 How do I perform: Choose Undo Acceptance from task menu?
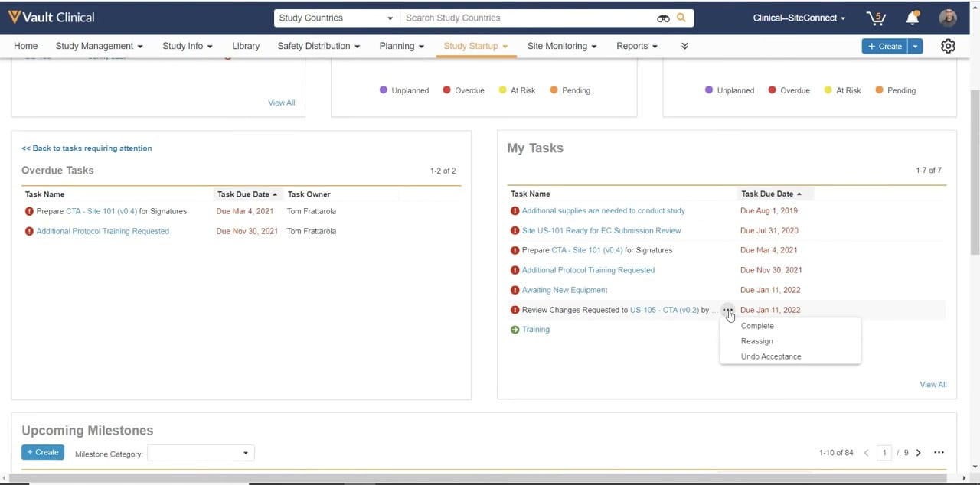771,356
